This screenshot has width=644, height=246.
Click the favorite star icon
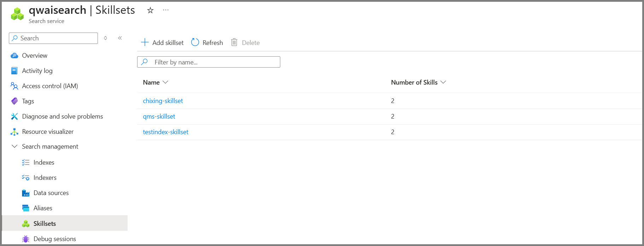(x=150, y=10)
